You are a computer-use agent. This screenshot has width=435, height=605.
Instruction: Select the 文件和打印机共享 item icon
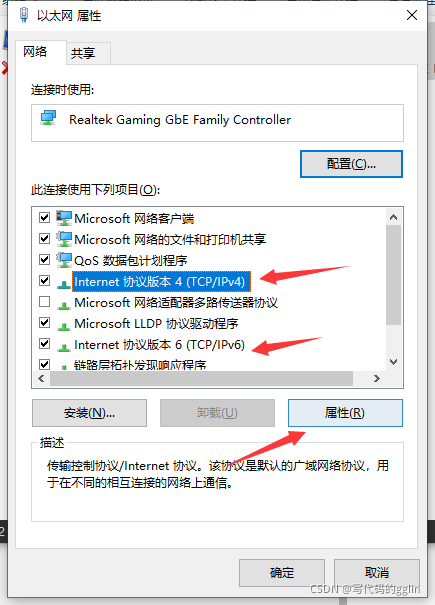click(64, 239)
